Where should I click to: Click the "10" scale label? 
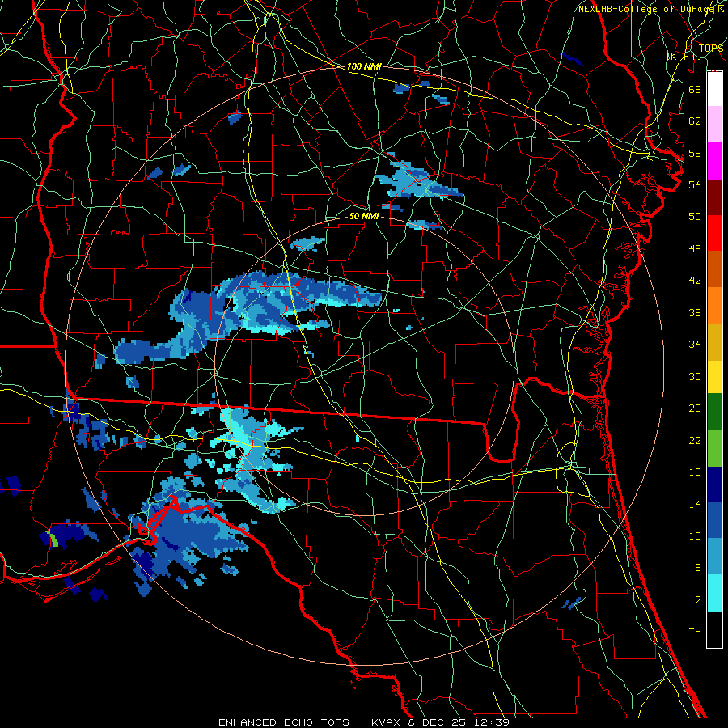(695, 536)
